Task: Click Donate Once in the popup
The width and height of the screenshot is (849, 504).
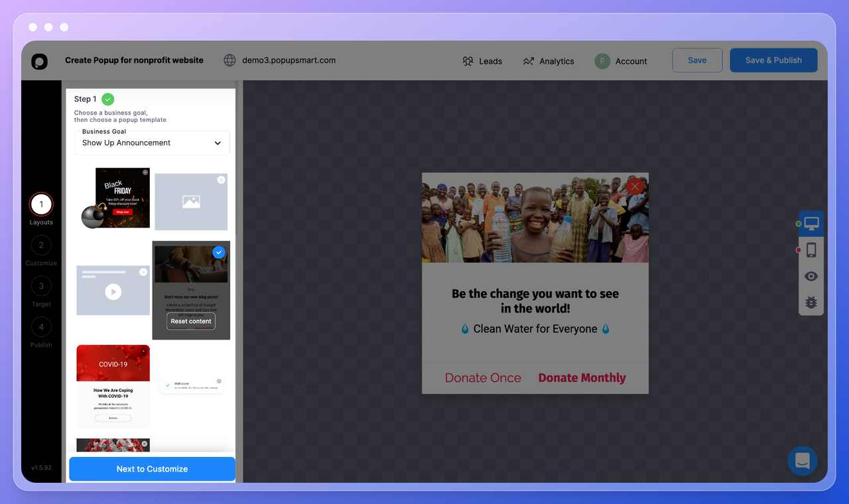Action: [483, 378]
